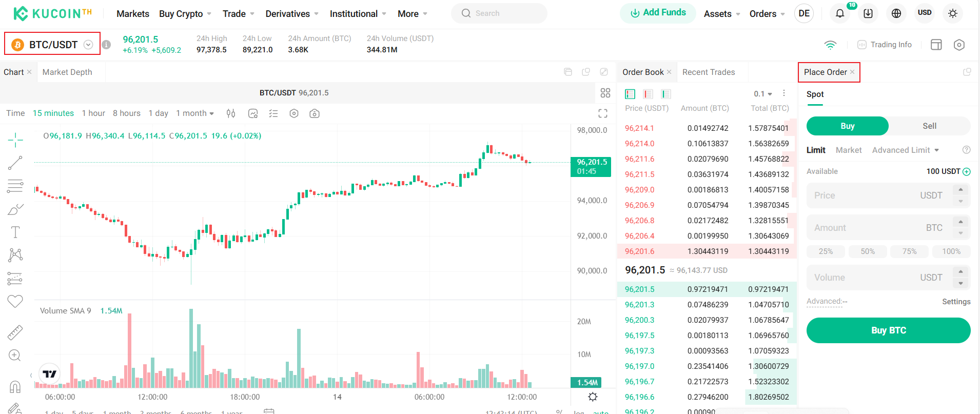Viewport: 980px width, 414px height.
Task: Select the text annotation tool
Action: pyautogui.click(x=15, y=232)
